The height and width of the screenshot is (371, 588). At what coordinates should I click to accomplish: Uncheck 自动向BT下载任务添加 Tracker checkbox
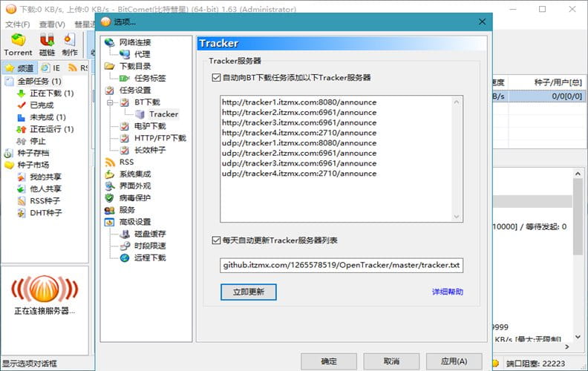pos(216,77)
